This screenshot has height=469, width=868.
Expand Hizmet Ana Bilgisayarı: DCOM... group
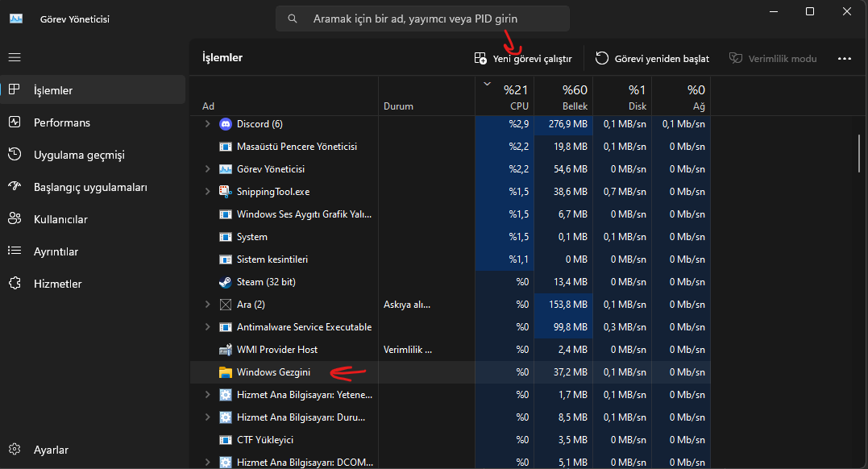(208, 462)
